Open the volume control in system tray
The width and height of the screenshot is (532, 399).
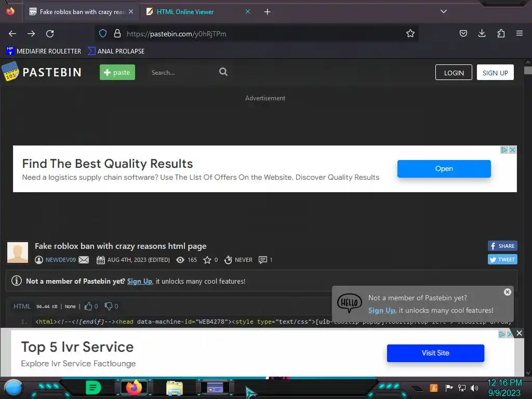(x=474, y=388)
